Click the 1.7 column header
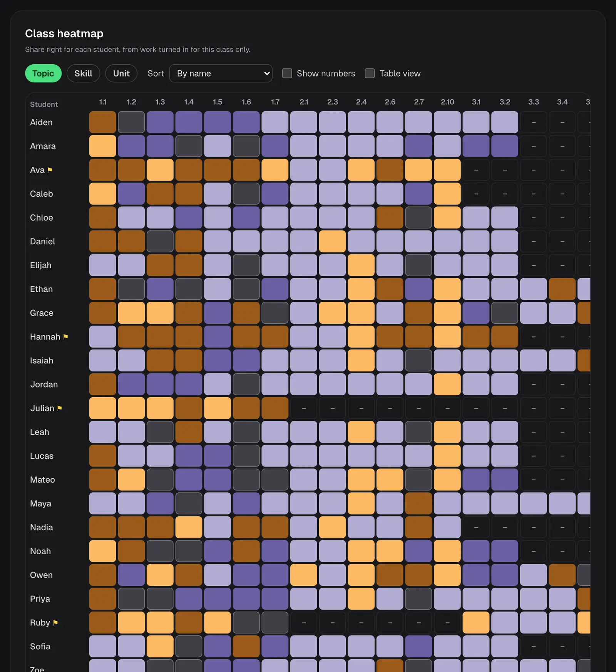 tap(275, 102)
